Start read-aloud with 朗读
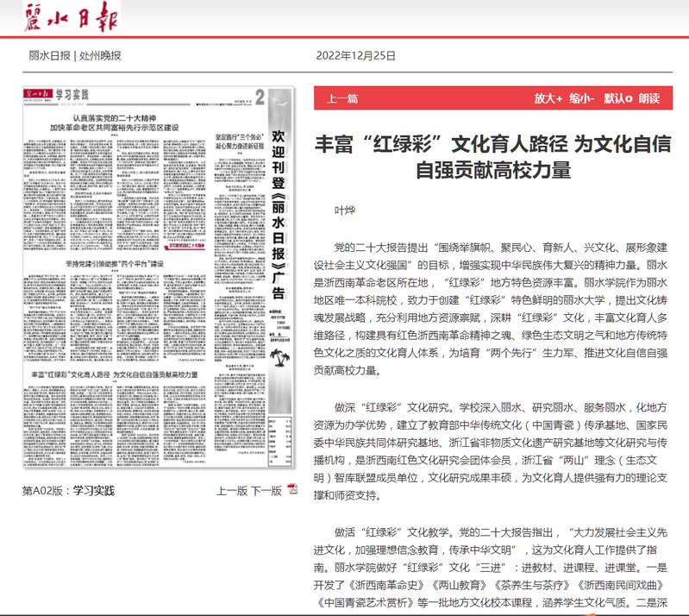This screenshot has width=689, height=616. pyautogui.click(x=649, y=98)
